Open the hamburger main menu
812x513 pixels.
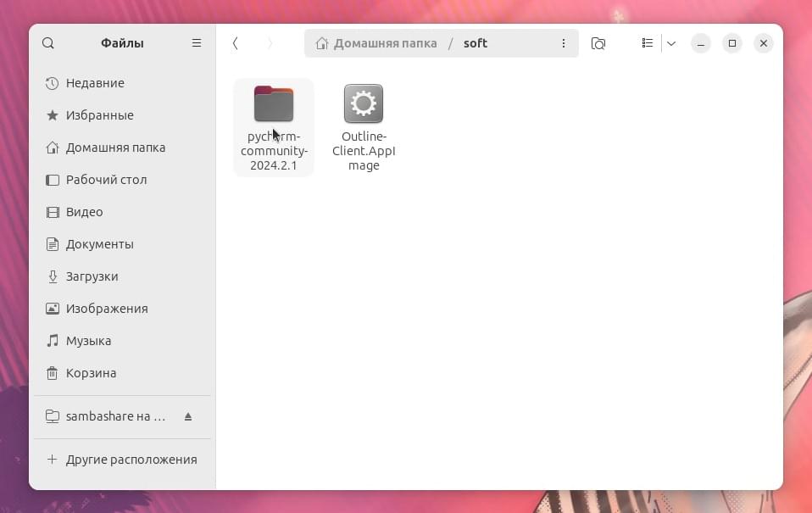(197, 43)
